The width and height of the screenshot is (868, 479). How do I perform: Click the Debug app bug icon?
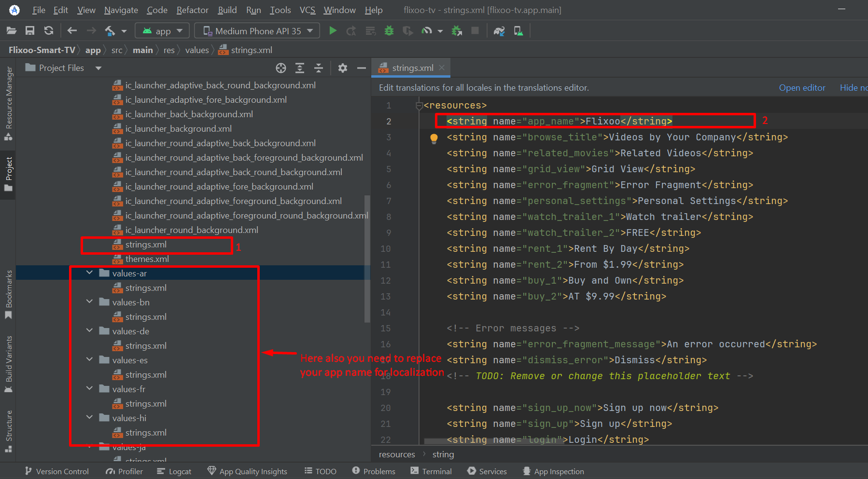(x=389, y=31)
